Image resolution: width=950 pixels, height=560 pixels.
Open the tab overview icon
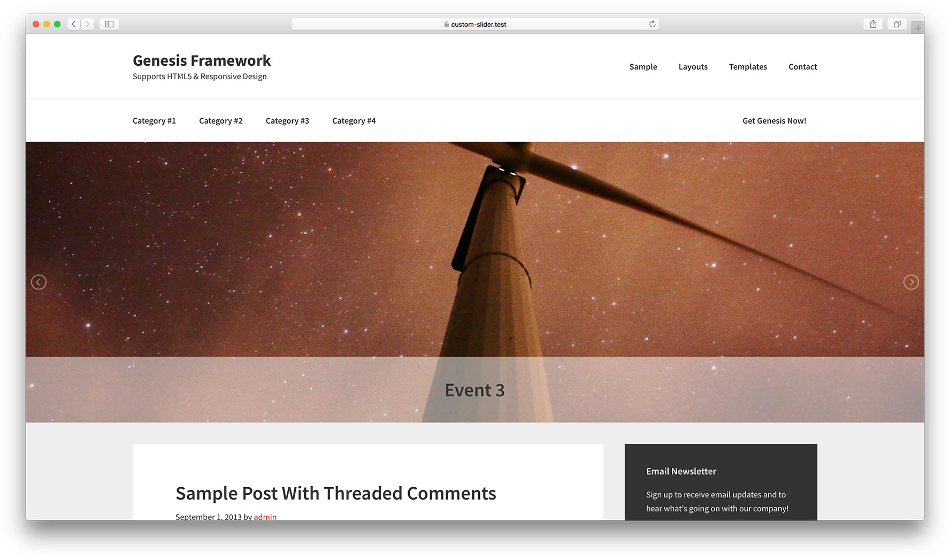(897, 24)
